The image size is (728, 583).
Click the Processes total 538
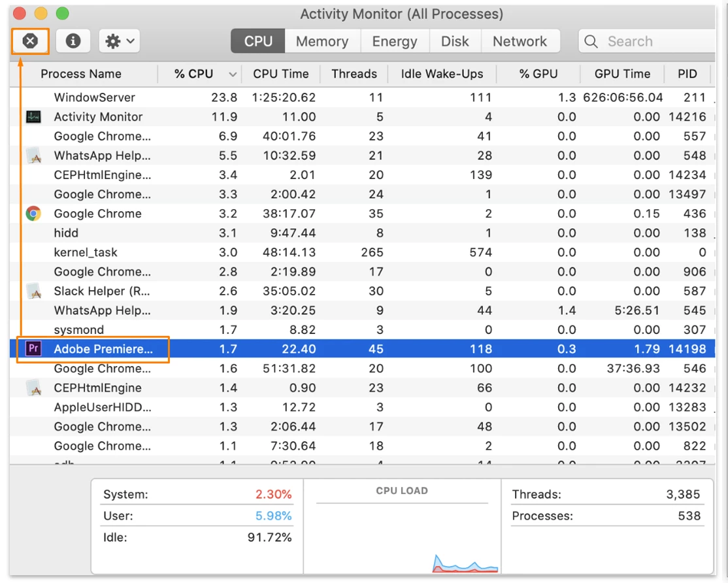pyautogui.click(x=689, y=516)
